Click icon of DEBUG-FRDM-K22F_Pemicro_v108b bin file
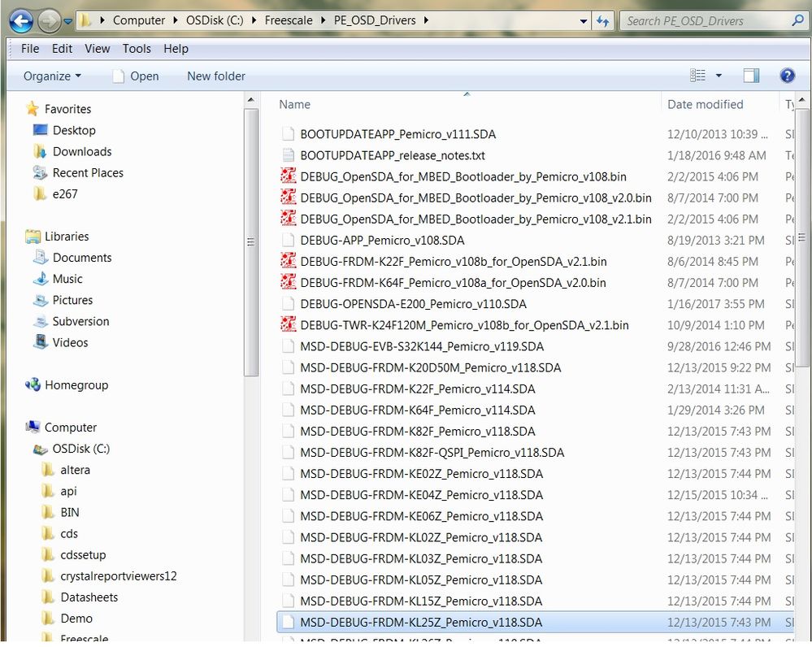The image size is (812, 647). pyautogui.click(x=288, y=261)
